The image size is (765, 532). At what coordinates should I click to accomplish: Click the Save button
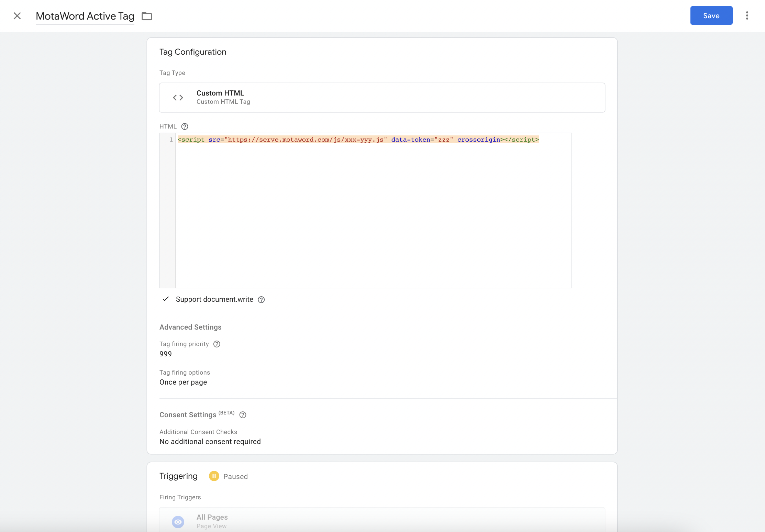click(x=711, y=15)
